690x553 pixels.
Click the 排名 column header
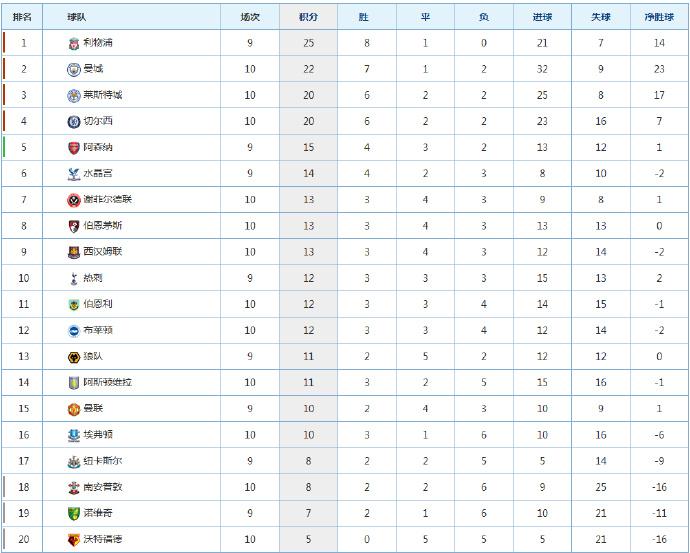tap(22, 17)
